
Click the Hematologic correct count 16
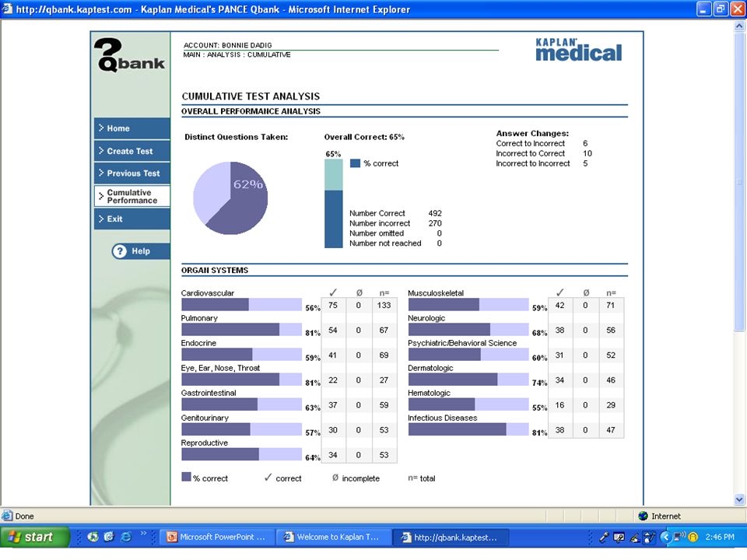559,404
